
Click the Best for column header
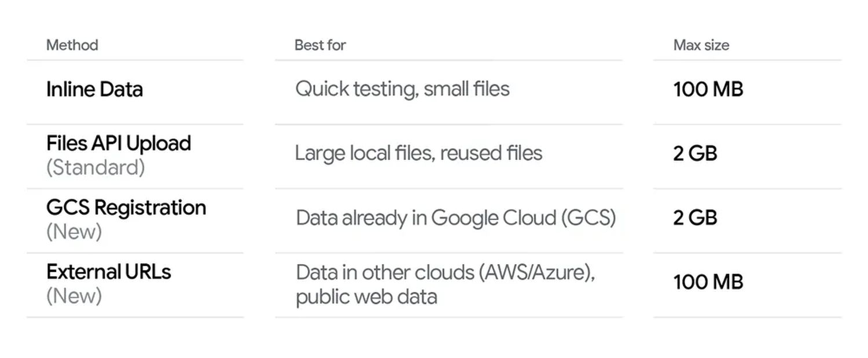pyautogui.click(x=320, y=45)
